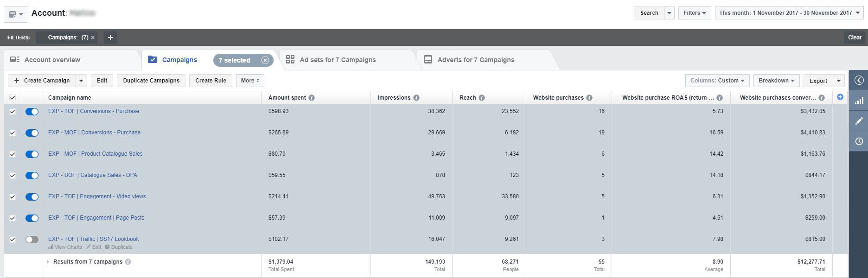
Task: Click the Amount spent info icon
Action: [x=312, y=98]
